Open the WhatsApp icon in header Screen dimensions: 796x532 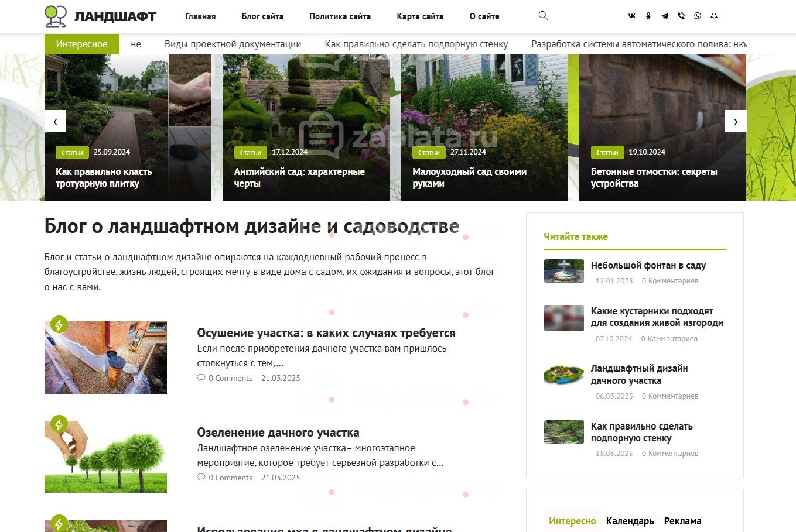(698, 16)
